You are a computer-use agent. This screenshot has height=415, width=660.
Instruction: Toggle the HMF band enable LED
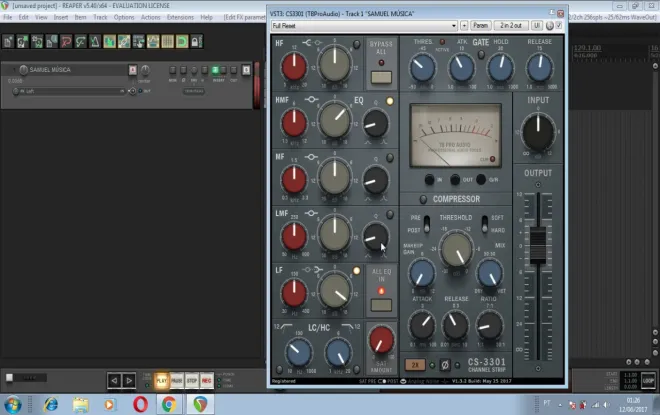click(390, 101)
